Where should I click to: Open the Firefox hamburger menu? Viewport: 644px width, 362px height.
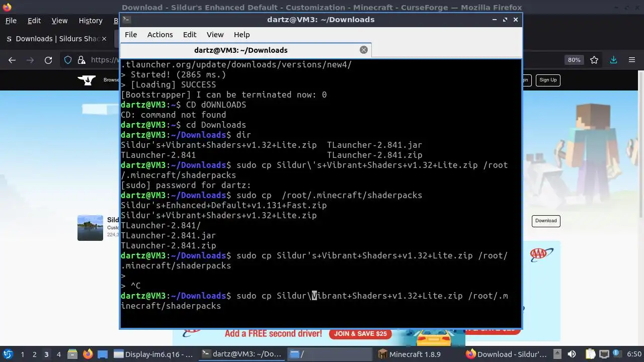pyautogui.click(x=632, y=60)
